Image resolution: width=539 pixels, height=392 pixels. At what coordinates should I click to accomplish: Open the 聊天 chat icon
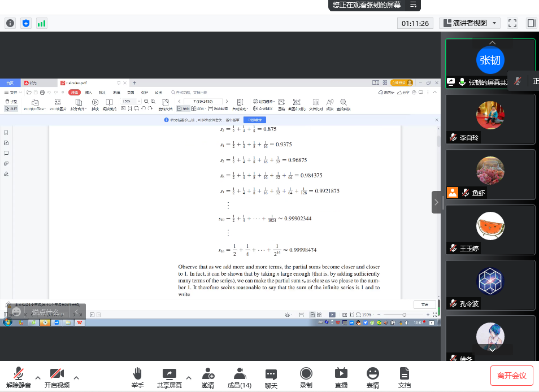tap(271, 377)
